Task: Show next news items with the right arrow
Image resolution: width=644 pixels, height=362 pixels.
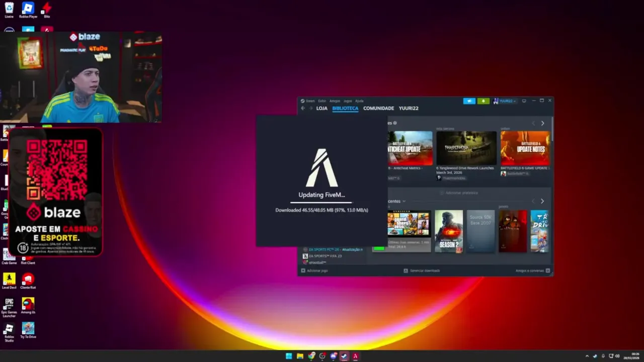Action: (x=542, y=123)
